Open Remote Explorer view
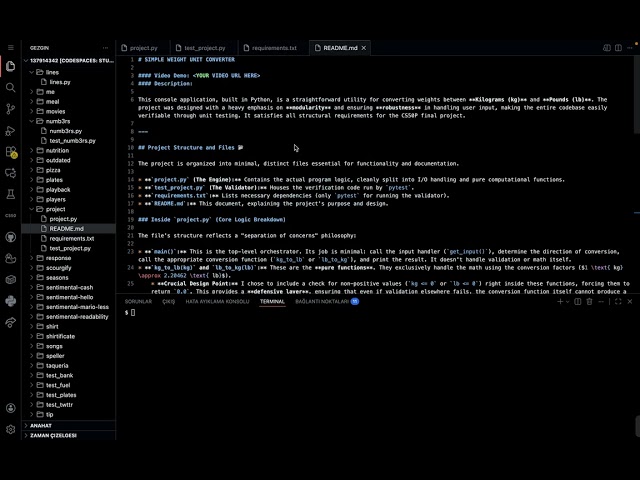640x480 pixels. (11, 173)
